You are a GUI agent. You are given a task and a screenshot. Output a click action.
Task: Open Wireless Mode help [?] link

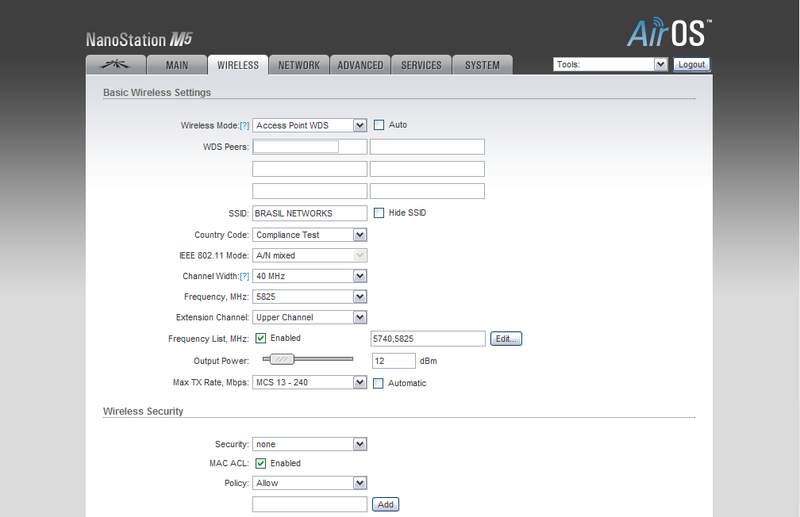click(244, 126)
